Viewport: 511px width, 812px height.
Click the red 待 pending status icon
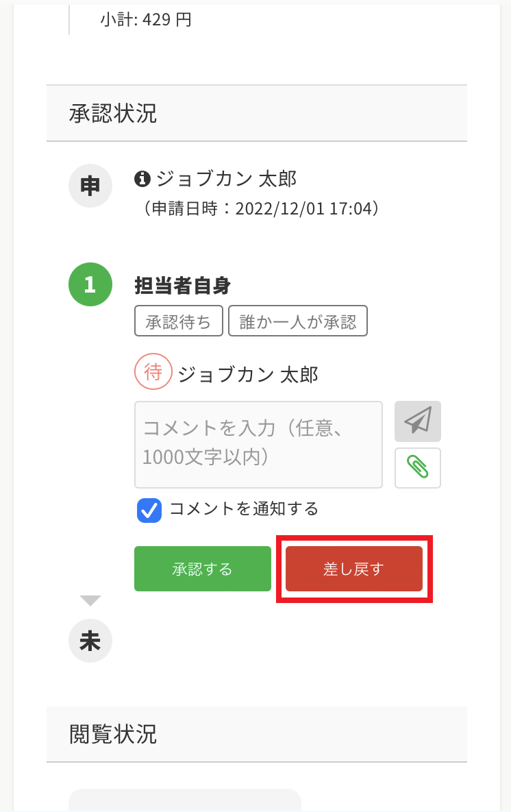click(153, 372)
